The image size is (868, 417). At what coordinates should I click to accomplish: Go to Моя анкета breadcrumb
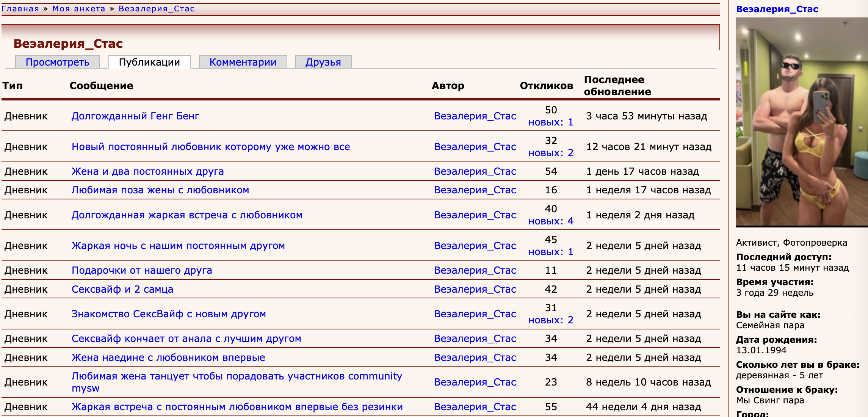tap(78, 9)
